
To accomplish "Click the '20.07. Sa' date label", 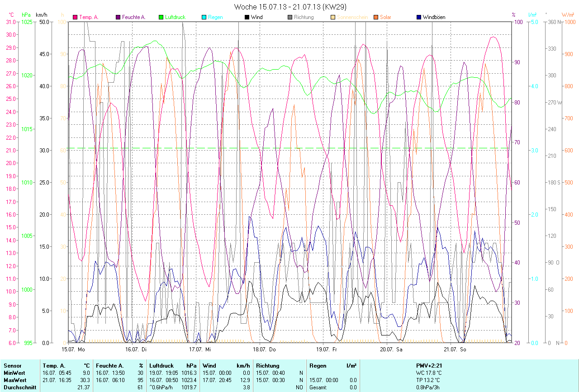I will [391, 349].
